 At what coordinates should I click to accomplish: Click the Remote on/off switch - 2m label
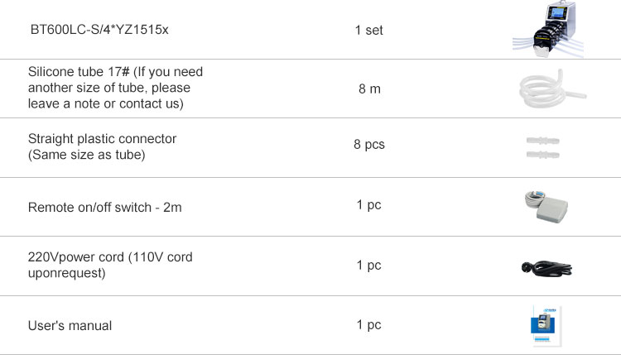[x=105, y=208]
